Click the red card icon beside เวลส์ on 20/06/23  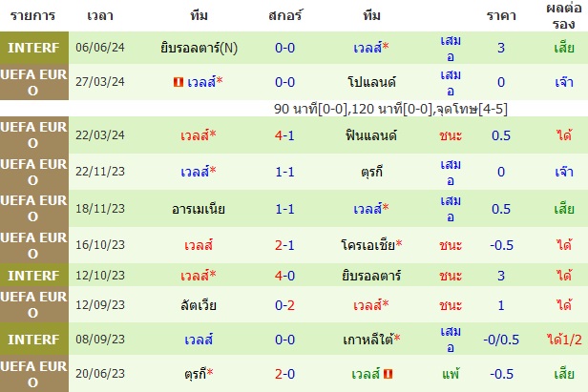388,374
